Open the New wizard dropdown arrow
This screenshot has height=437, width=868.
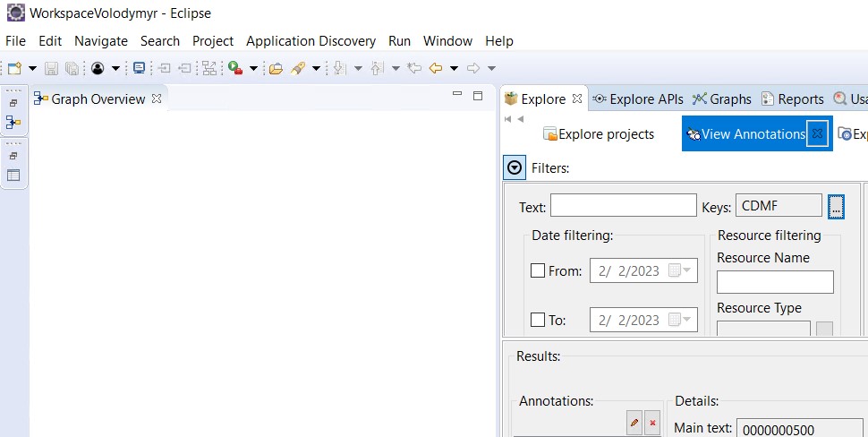tap(32, 69)
